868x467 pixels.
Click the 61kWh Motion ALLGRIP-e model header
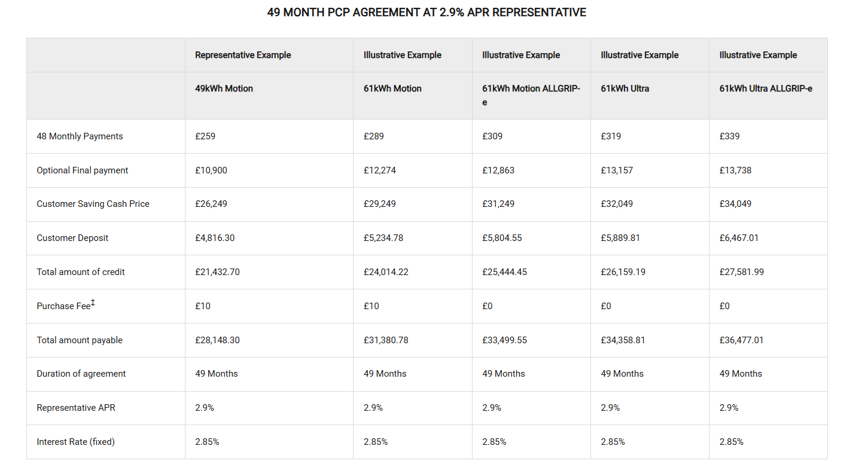(x=531, y=95)
